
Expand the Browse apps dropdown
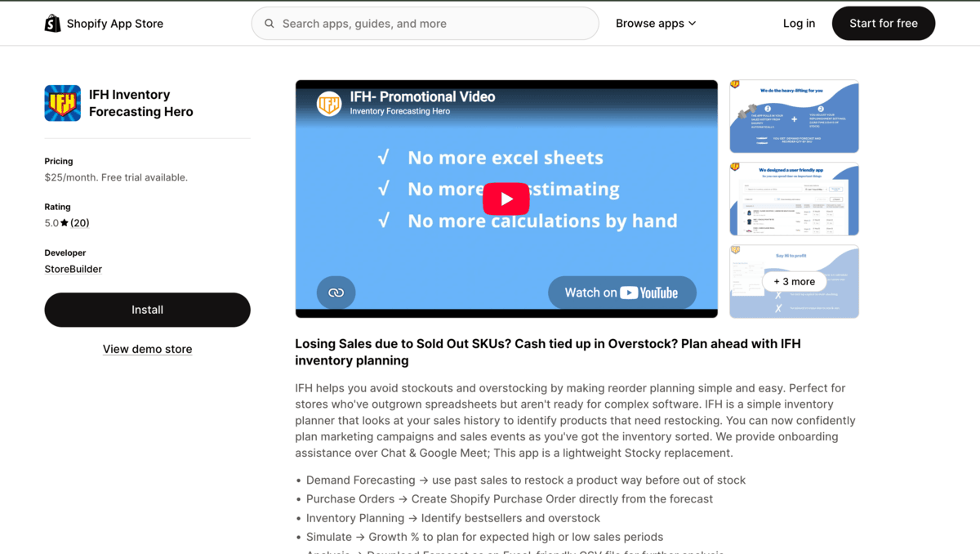click(x=656, y=24)
